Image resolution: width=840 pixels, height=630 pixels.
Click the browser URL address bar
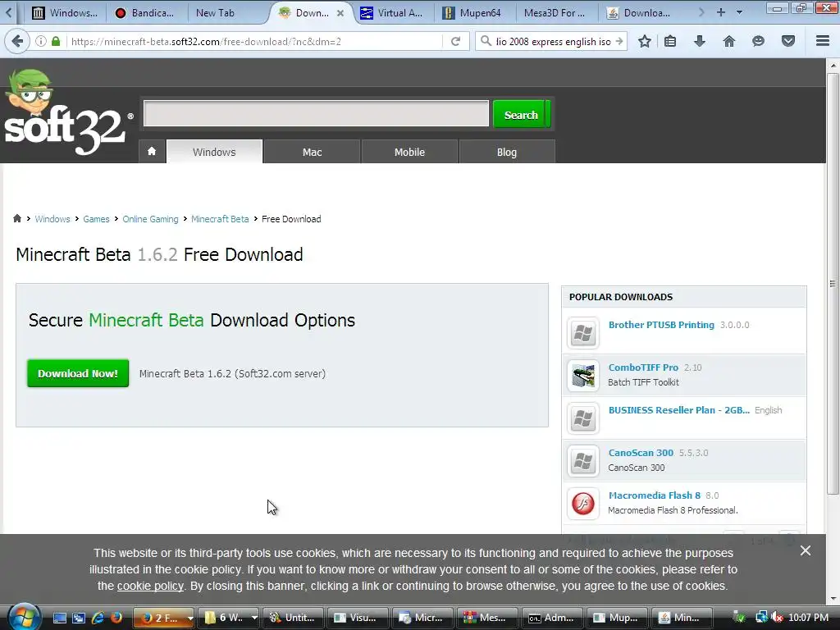(254, 41)
